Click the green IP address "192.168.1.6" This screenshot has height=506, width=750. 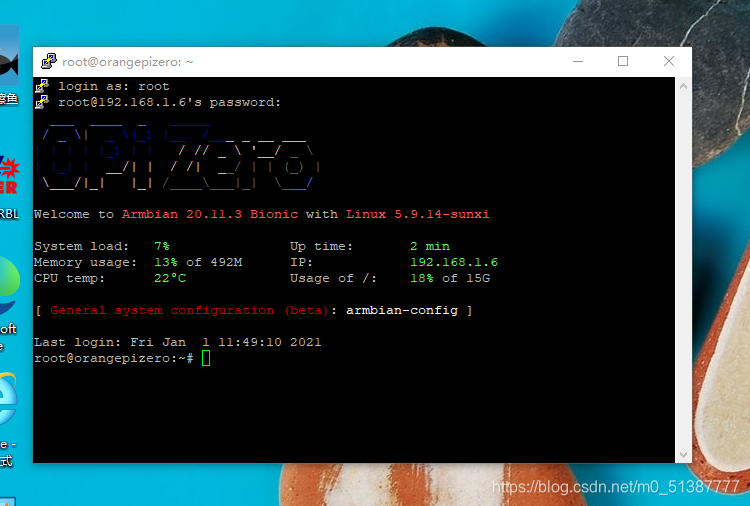pos(454,263)
